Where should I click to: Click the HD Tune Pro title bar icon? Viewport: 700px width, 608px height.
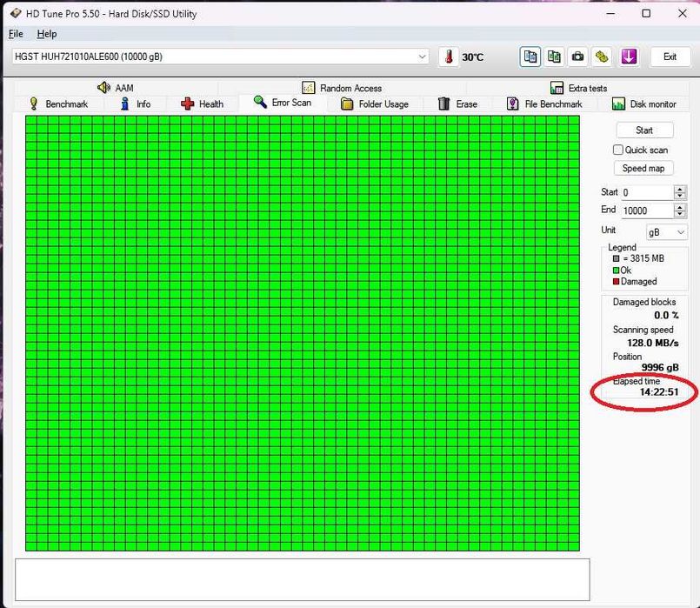[x=16, y=13]
